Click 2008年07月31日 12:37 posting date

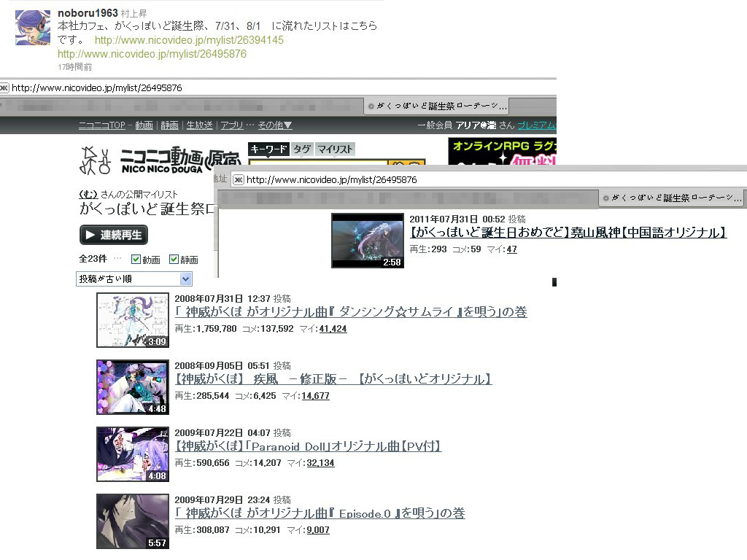(222, 298)
